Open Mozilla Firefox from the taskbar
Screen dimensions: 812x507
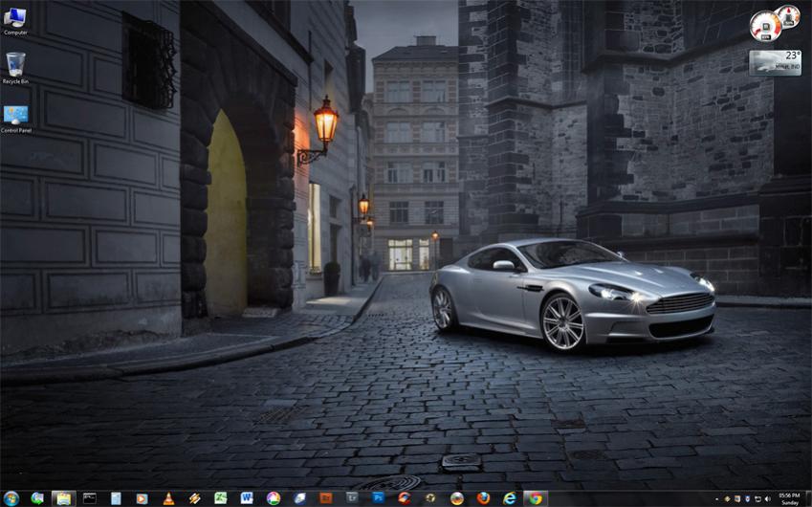pos(483,498)
